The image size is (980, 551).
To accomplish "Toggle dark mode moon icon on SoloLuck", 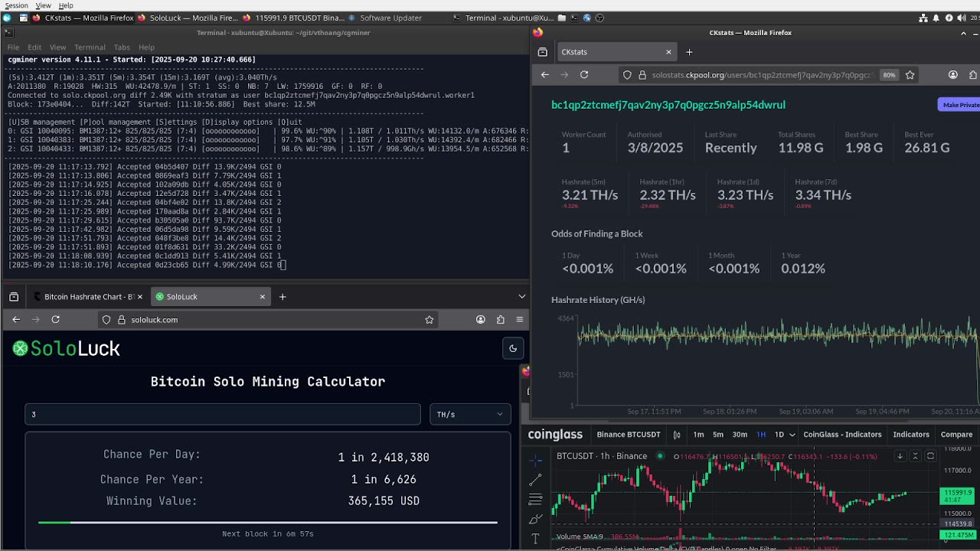I will click(513, 348).
